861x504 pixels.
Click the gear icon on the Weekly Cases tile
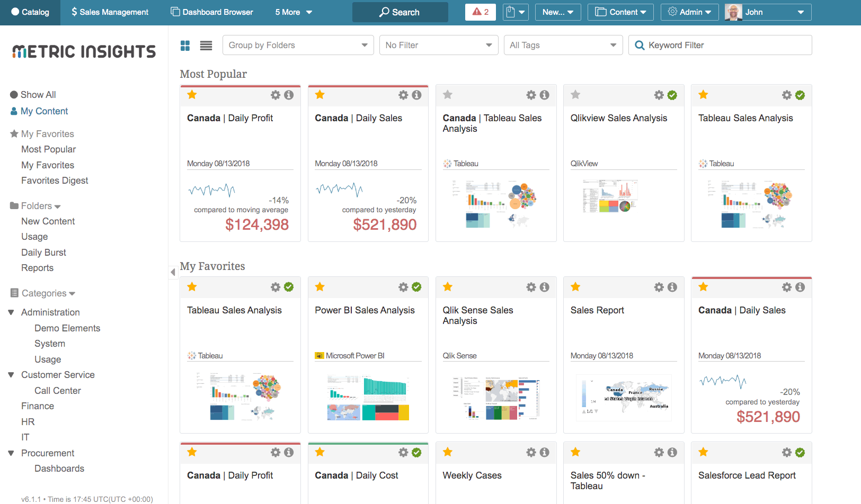pos(531,452)
